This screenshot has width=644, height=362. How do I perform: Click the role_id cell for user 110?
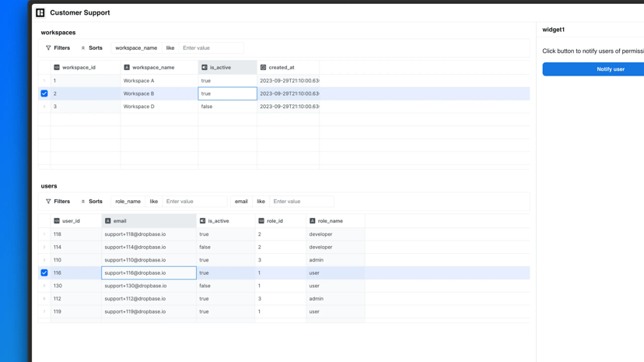click(281, 260)
